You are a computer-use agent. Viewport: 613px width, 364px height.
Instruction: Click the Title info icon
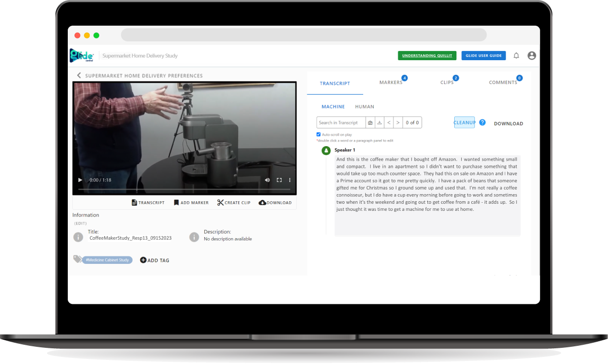coord(78,237)
